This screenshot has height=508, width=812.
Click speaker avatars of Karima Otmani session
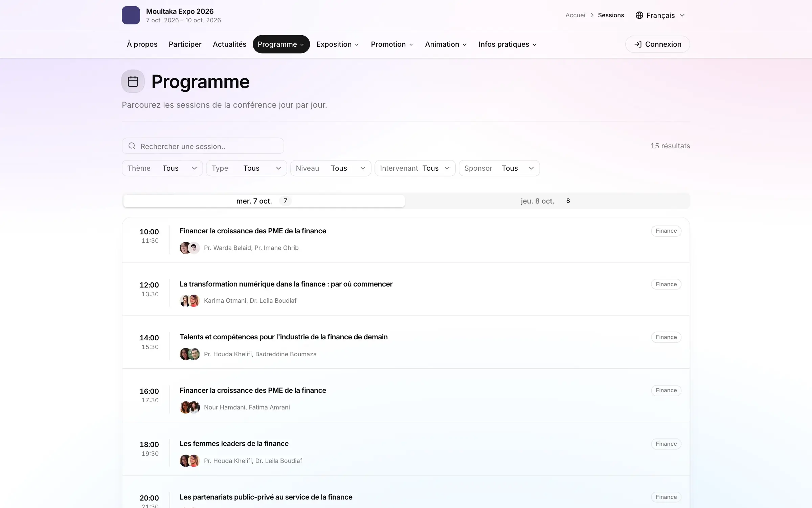click(189, 301)
